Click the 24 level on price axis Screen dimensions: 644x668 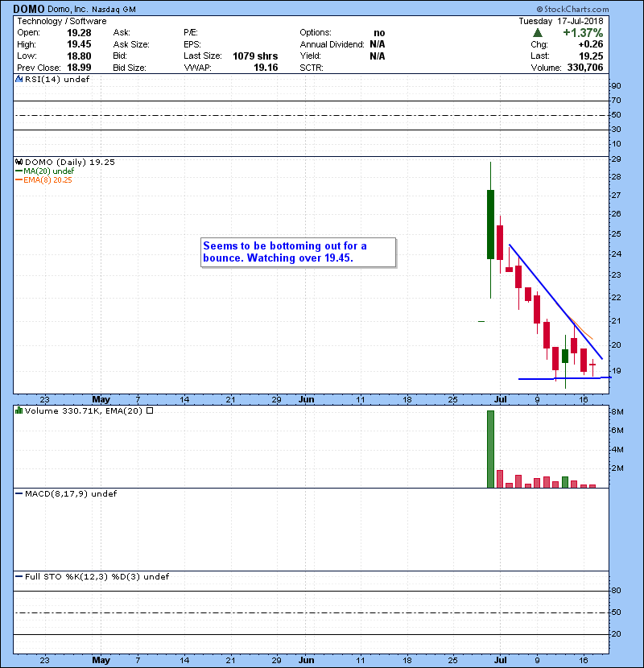coord(616,254)
